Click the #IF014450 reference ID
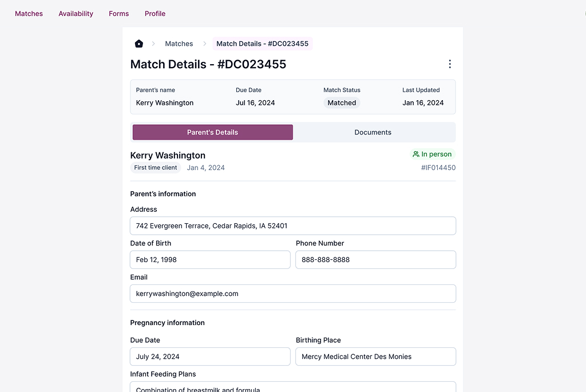 coord(438,168)
